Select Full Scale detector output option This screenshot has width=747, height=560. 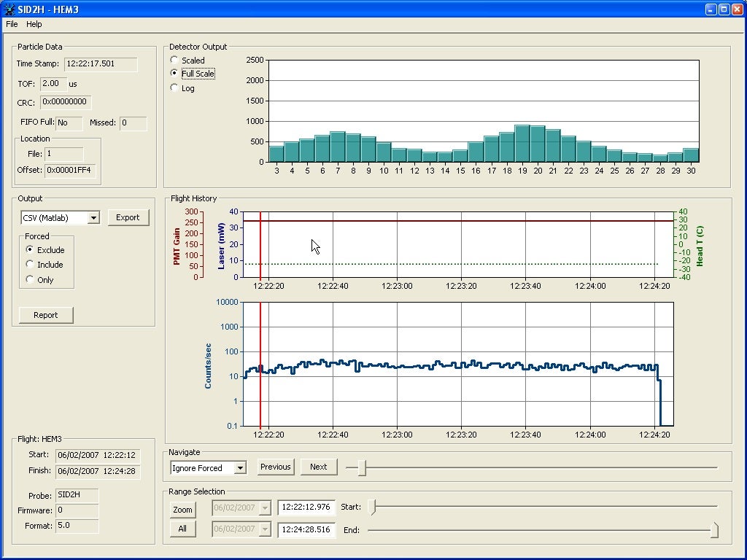tap(174, 74)
